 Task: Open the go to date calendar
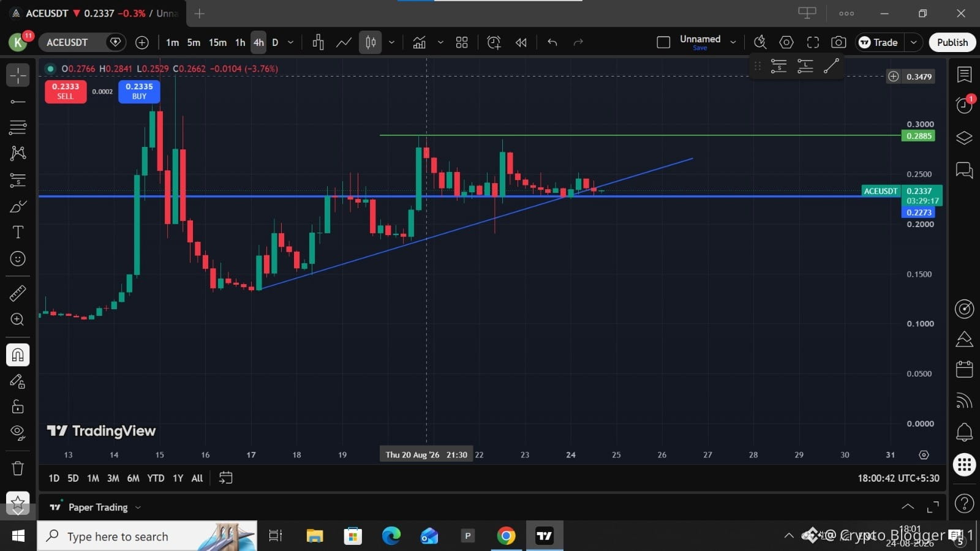click(225, 478)
